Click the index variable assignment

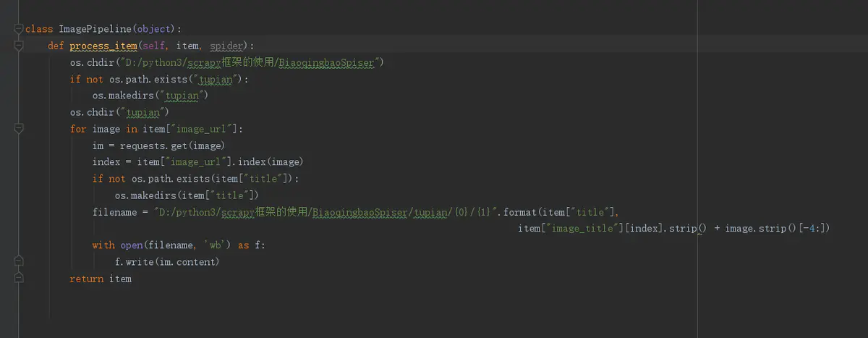pos(106,162)
